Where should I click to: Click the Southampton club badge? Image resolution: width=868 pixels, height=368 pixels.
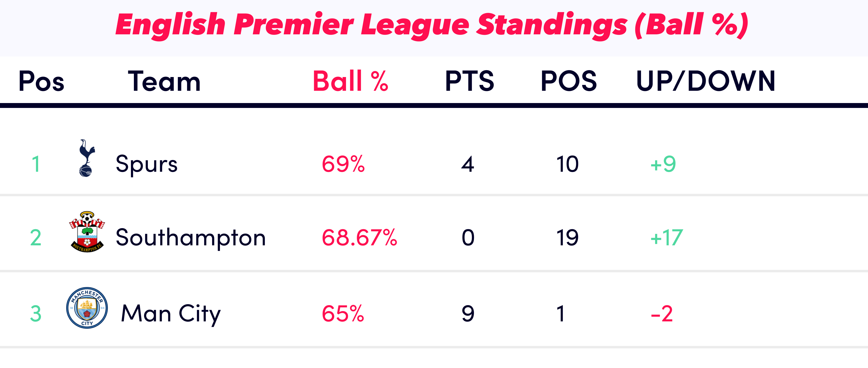pos(87,232)
